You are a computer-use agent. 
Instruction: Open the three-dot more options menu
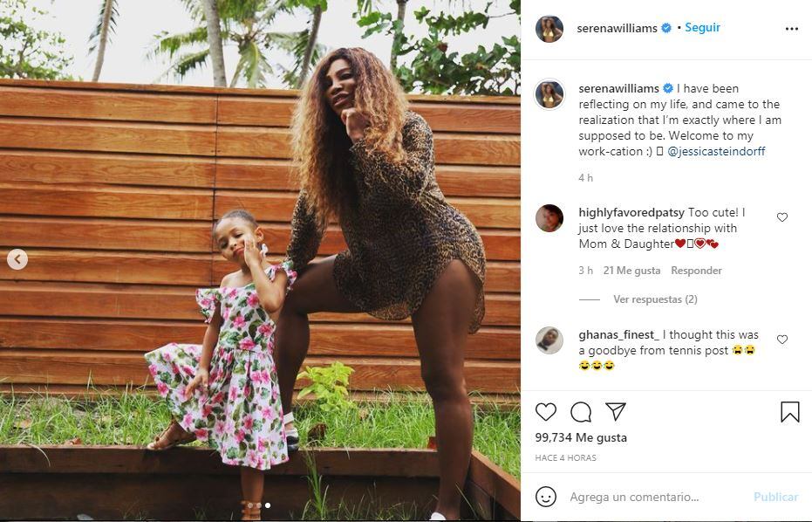791,29
